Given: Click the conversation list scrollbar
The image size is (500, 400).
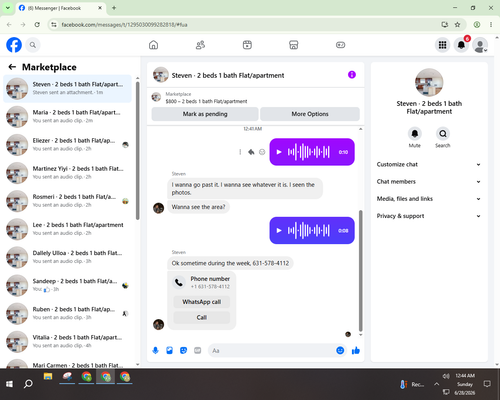Looking at the screenshot, I should [x=137, y=150].
